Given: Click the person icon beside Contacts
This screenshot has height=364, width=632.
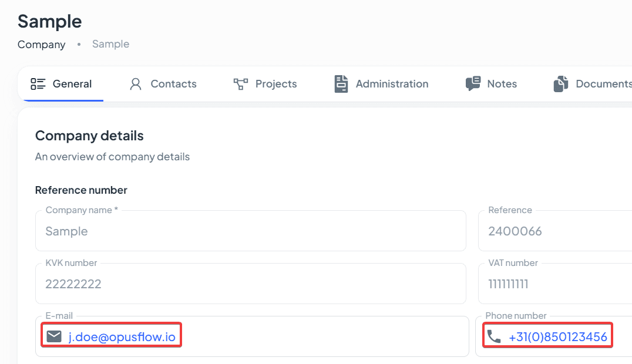Looking at the screenshot, I should [136, 84].
